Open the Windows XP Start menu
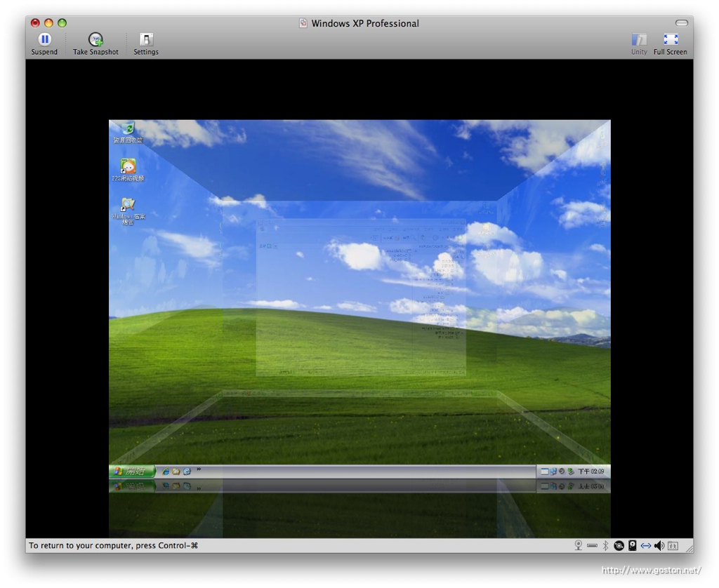Image resolution: width=719 pixels, height=588 pixels. click(x=132, y=471)
